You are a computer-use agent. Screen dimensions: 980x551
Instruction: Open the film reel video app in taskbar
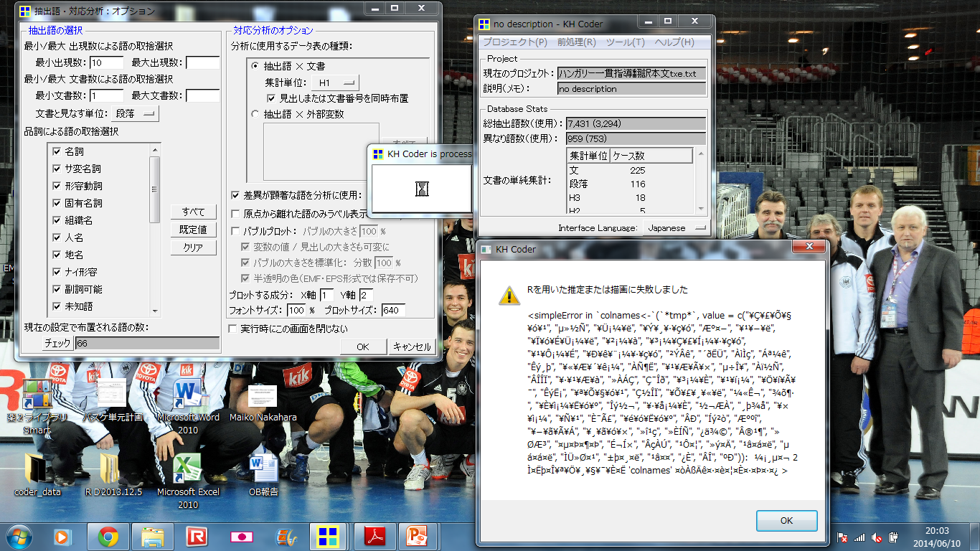coord(286,536)
